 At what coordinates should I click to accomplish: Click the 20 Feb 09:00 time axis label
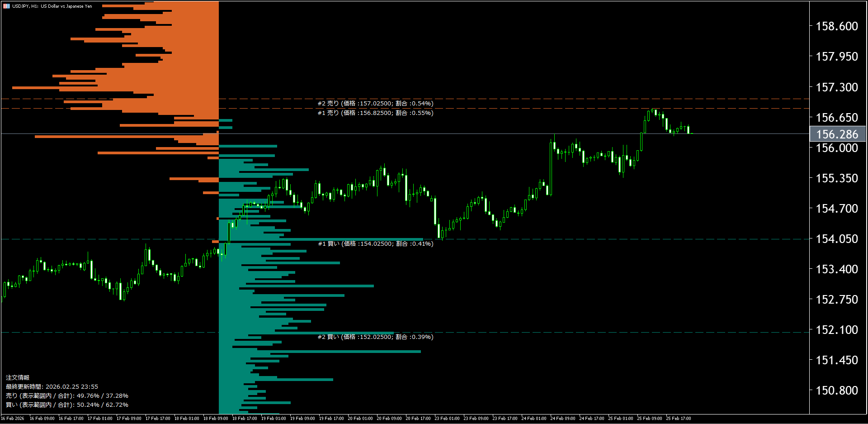[389, 419]
